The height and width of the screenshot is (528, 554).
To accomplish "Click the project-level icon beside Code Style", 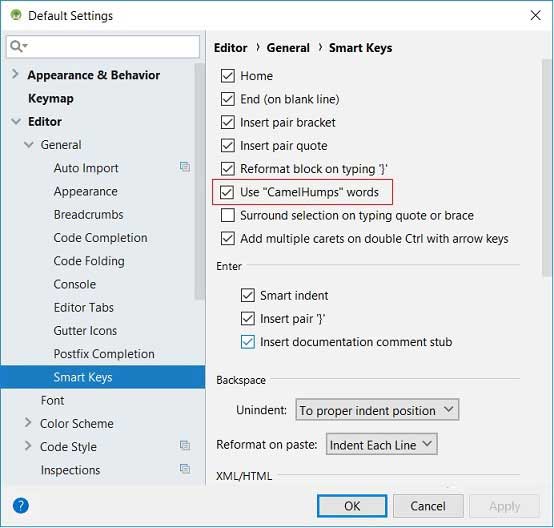I will coord(185,445).
